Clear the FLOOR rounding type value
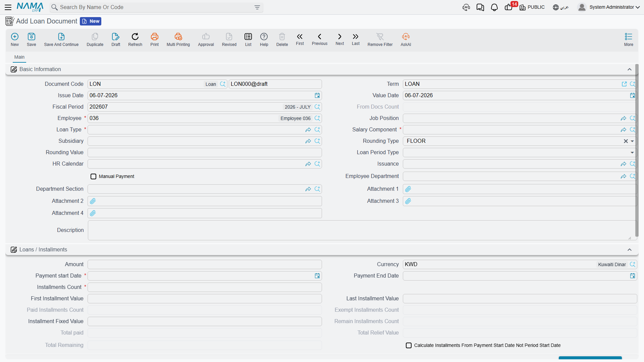 (626, 141)
